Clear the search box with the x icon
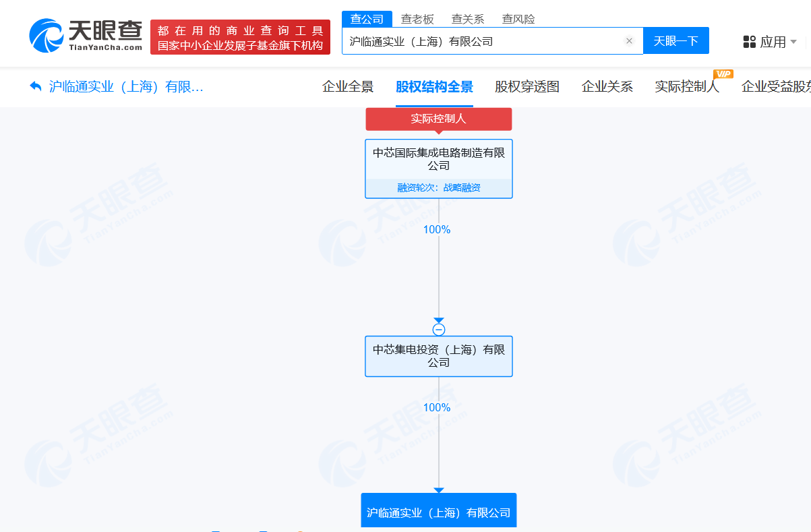The image size is (811, 532). [x=629, y=41]
